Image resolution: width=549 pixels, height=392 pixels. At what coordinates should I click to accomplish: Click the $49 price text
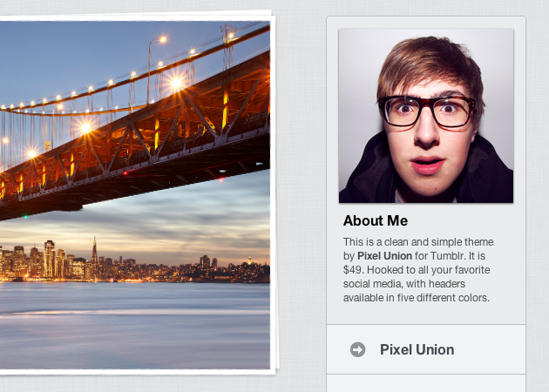click(353, 270)
